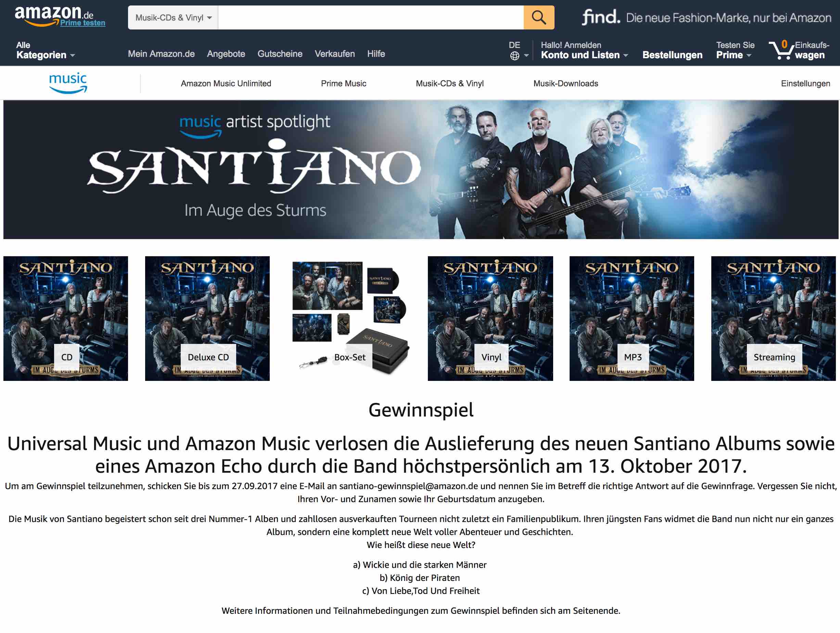Open the Angebote link
The image size is (840, 633).
click(x=226, y=54)
